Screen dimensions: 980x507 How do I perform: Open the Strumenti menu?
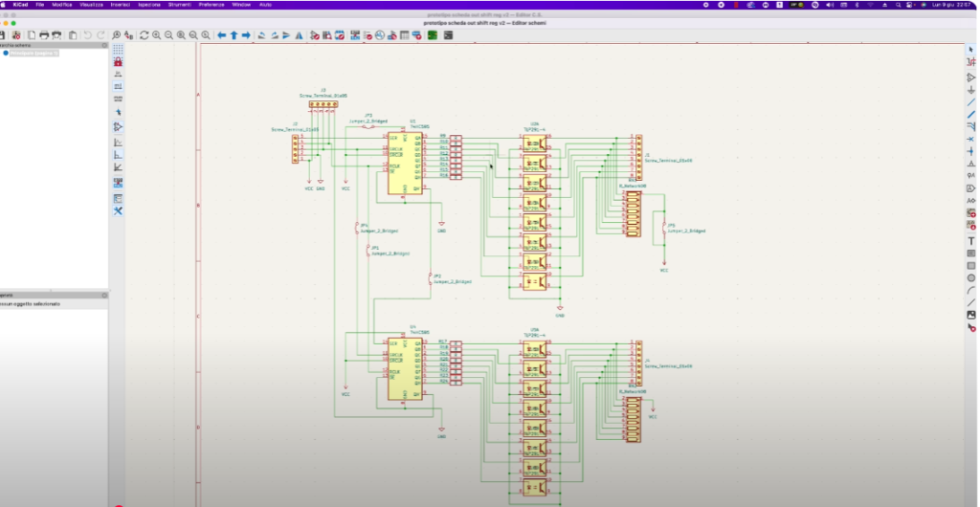pos(179,5)
